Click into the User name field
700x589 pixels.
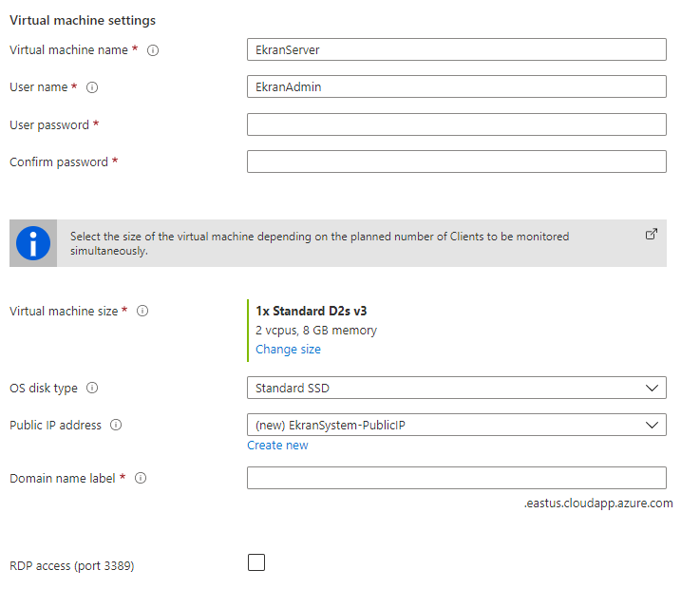(x=456, y=86)
